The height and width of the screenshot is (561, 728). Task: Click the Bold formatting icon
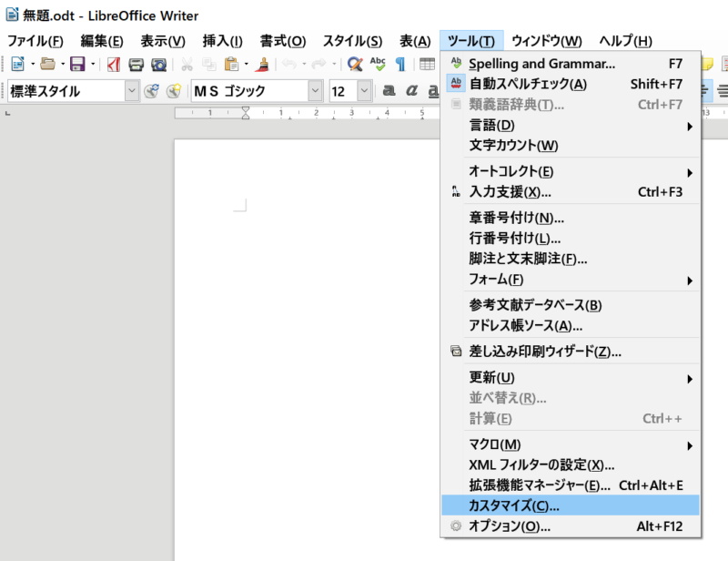tap(389, 91)
